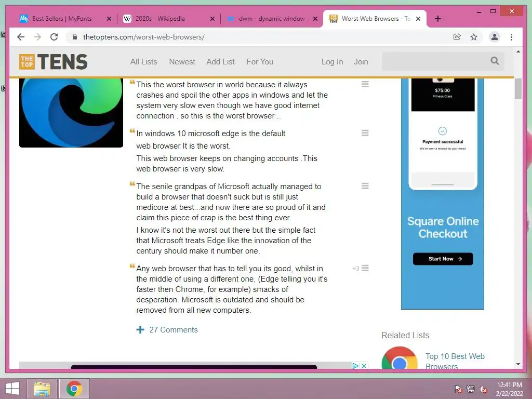The height and width of the screenshot is (399, 532).
Task: Close the dwm tab
Action: click(x=315, y=19)
